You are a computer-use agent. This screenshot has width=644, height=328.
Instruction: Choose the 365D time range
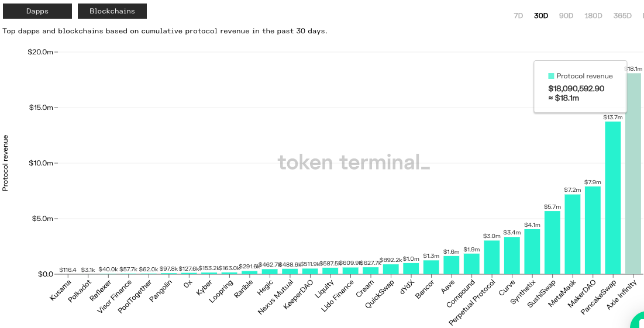[x=622, y=16]
